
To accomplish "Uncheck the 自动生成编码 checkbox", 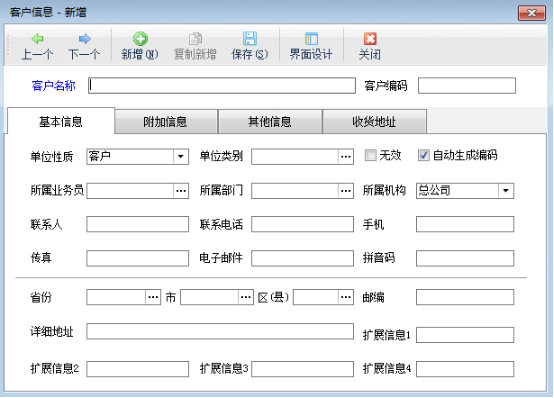I will tap(424, 155).
